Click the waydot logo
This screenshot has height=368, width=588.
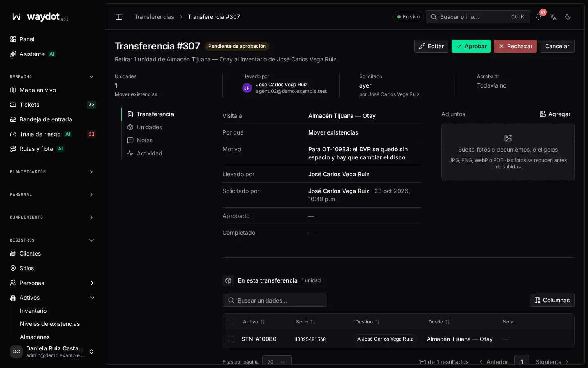[40, 17]
